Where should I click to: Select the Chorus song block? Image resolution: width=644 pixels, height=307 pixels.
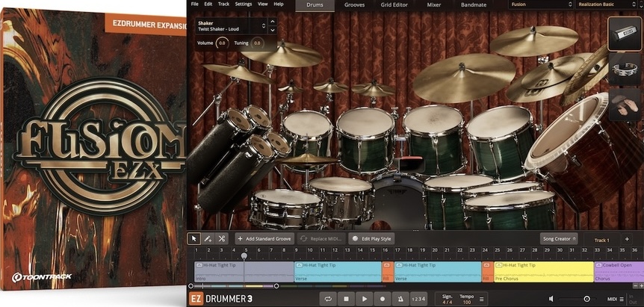point(619,272)
